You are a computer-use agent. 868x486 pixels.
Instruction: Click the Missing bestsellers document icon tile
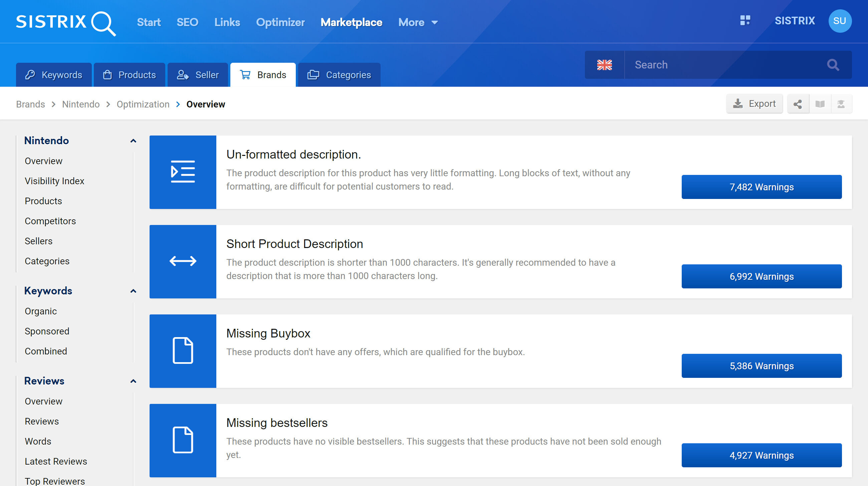tap(183, 441)
